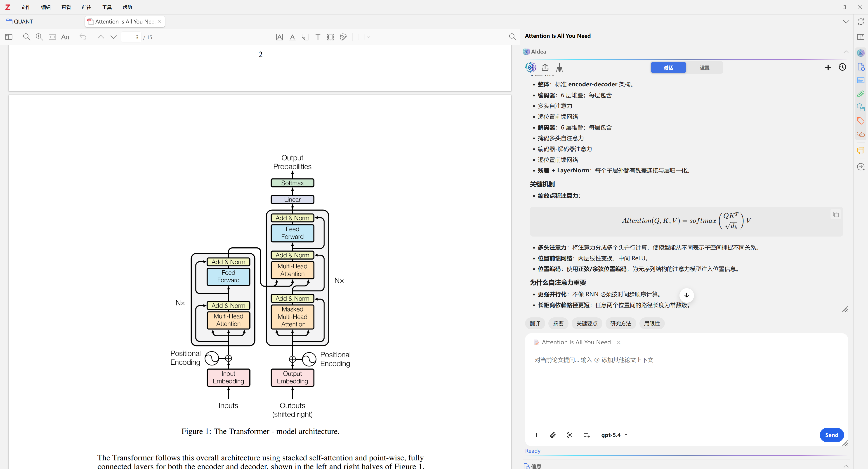Toggle the Highlight Text annotation tool
The height and width of the screenshot is (469, 868).
(279, 37)
